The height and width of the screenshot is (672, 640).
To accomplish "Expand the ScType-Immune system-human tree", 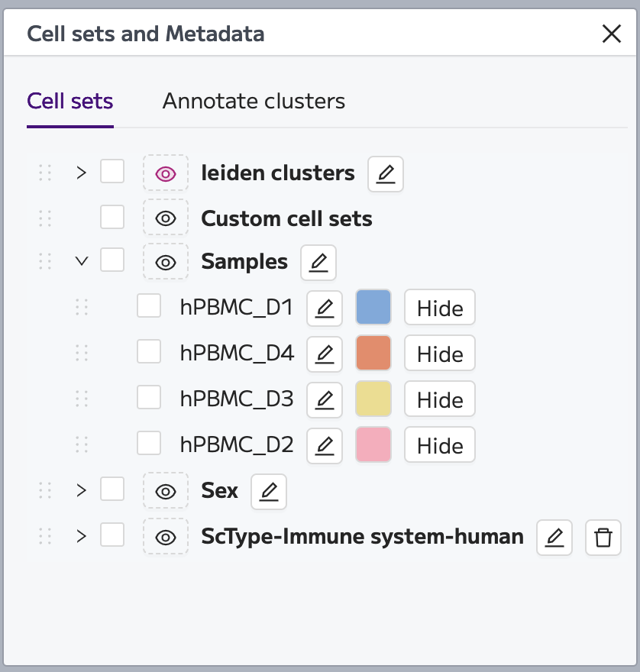I will (x=81, y=536).
